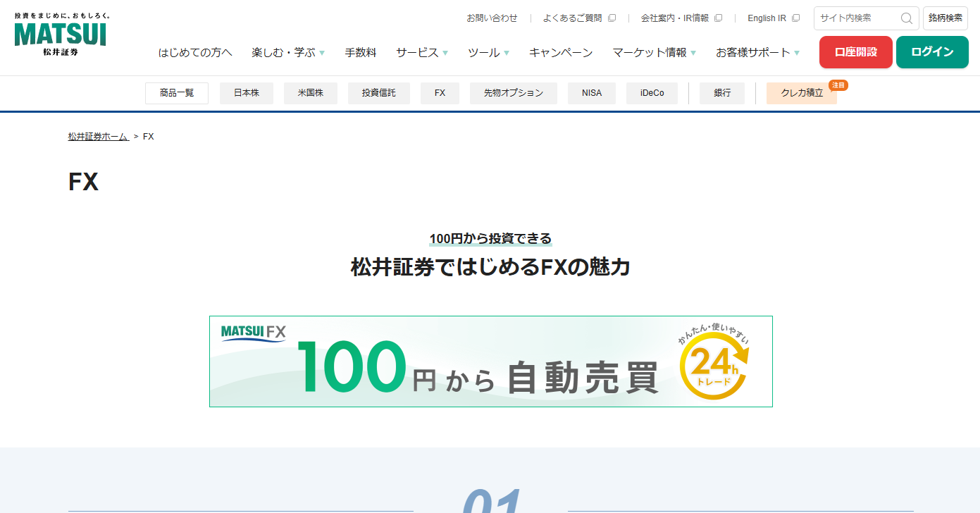980x513 pixels.
Task: Select はじめての方へ in the navigation
Action: (x=196, y=52)
